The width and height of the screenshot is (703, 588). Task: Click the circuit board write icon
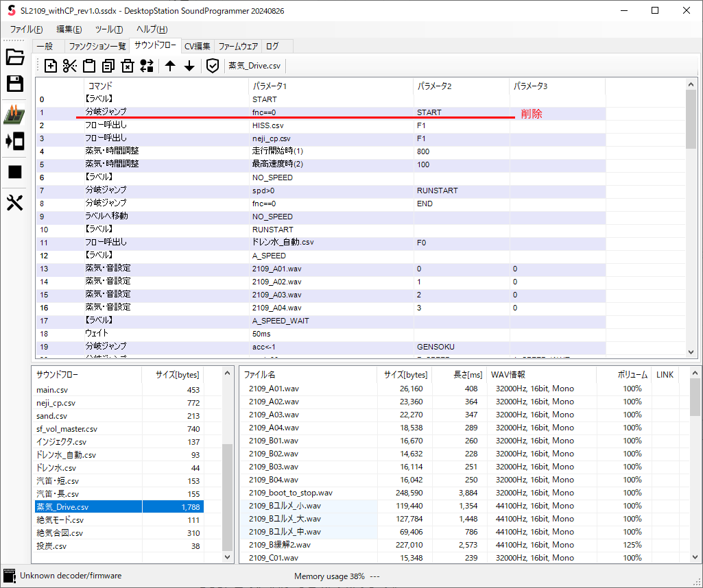(15, 114)
